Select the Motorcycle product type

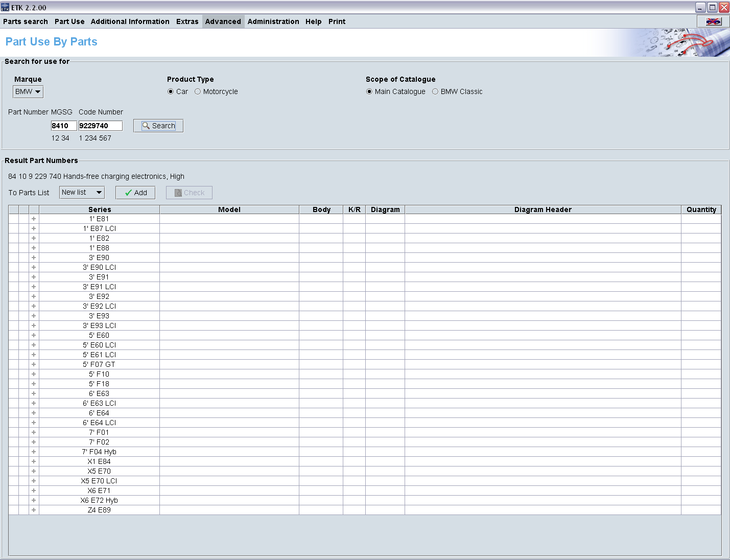point(198,91)
